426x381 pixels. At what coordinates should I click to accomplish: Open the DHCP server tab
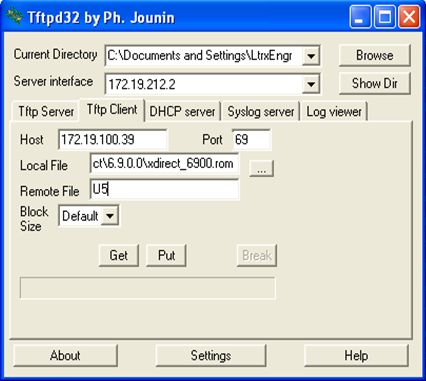182,112
